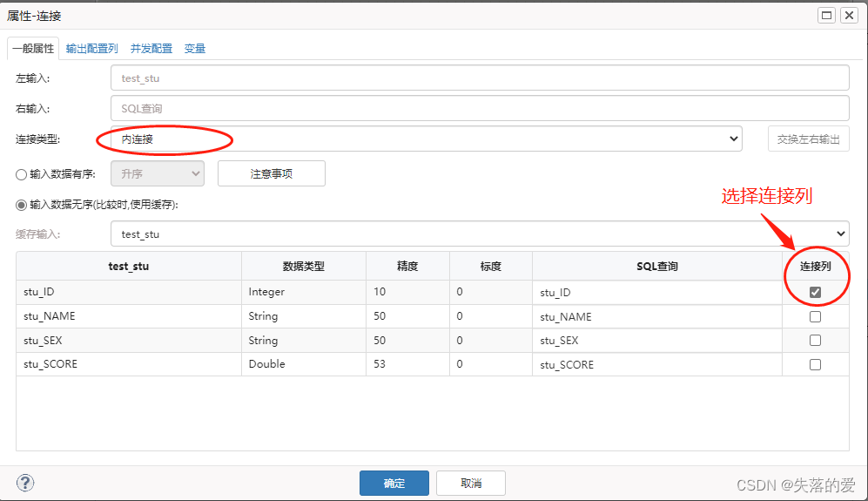This screenshot has width=868, height=501.
Task: Click the scale value 0 for stu_SEX
Action: [491, 341]
